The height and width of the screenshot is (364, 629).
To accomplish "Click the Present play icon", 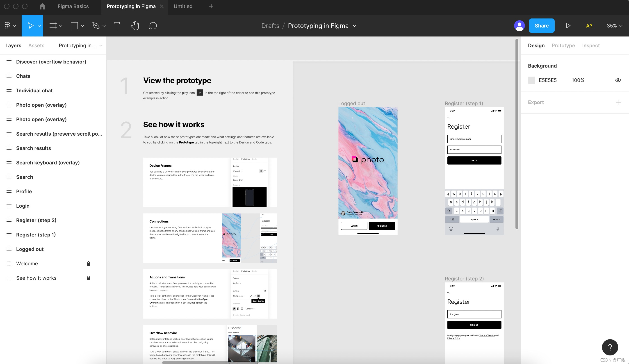I will point(568,26).
